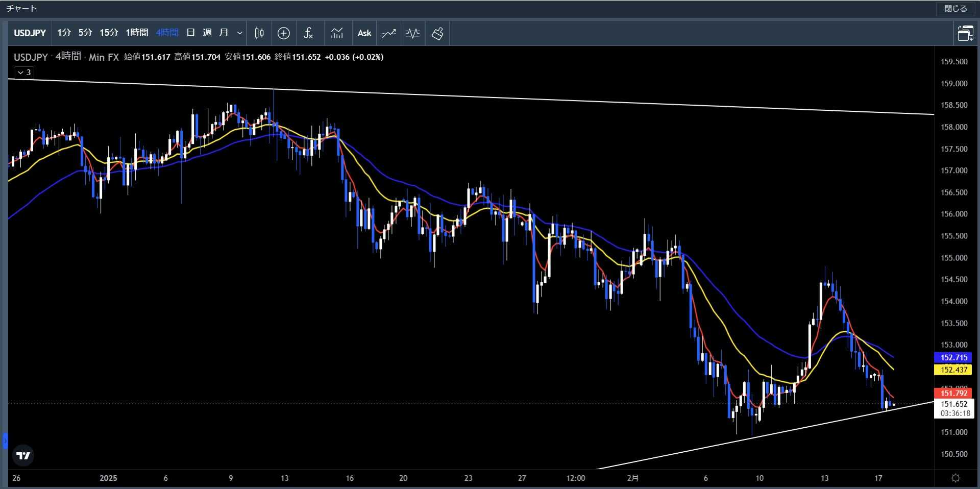980x489 pixels.
Task: Open the indicators fx menu
Action: (x=308, y=33)
